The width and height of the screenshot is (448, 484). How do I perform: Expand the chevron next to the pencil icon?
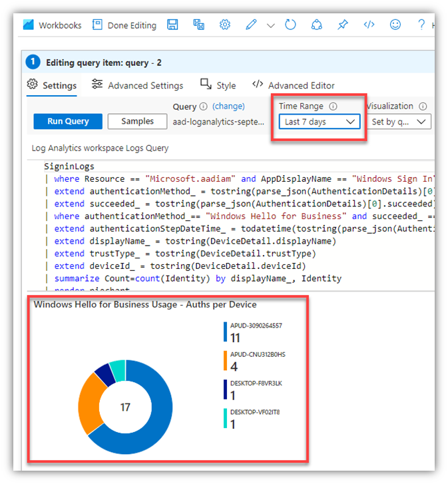(270, 25)
